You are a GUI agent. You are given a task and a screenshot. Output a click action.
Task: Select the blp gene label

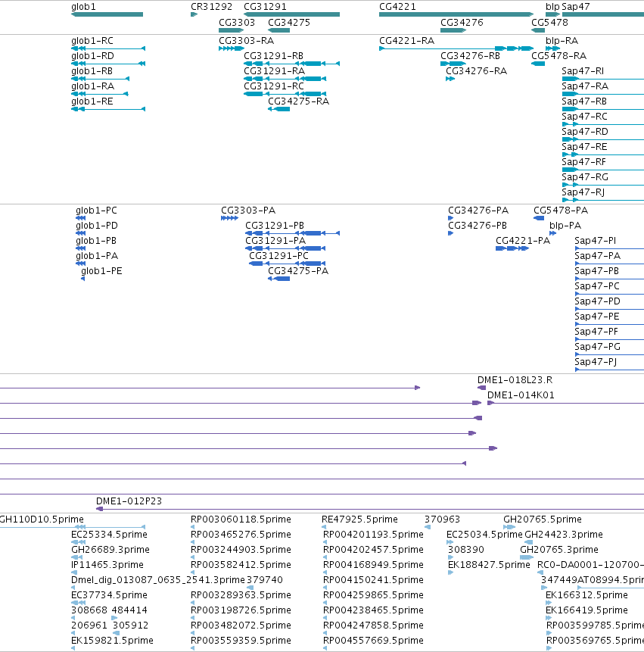552,7
